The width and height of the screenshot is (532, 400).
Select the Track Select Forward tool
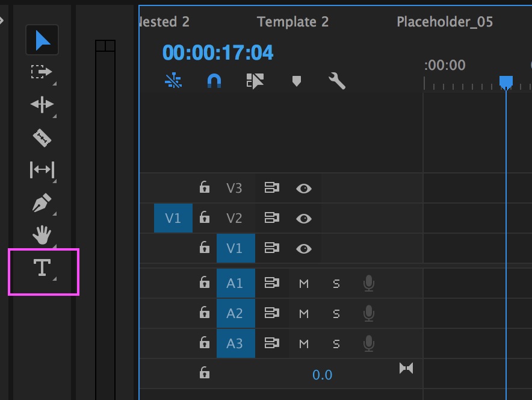click(x=41, y=72)
